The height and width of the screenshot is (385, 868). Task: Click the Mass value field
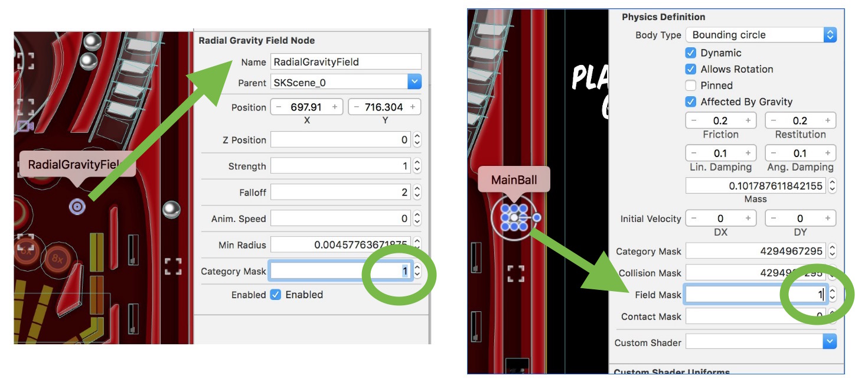pos(756,186)
